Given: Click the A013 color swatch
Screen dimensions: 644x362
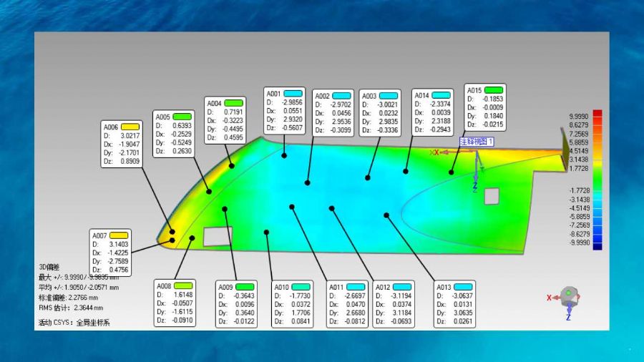Looking at the screenshot, I should point(463,287).
